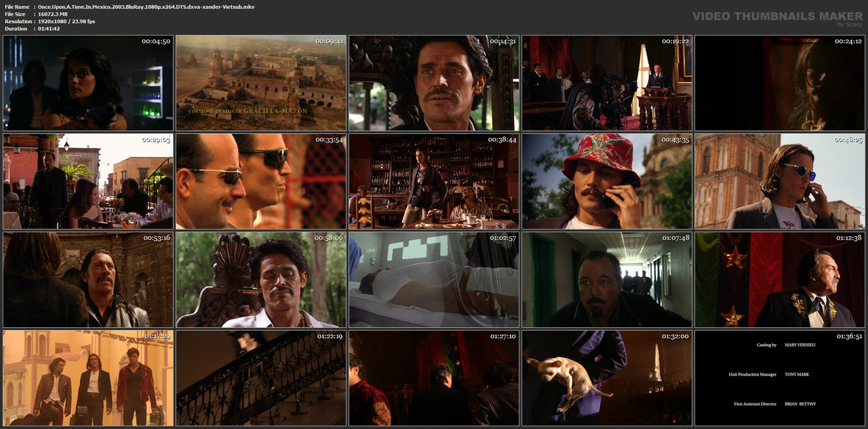The width and height of the screenshot is (868, 429).
Task: Click the 'MARY VERNIEU' credit text
Action: click(x=801, y=345)
